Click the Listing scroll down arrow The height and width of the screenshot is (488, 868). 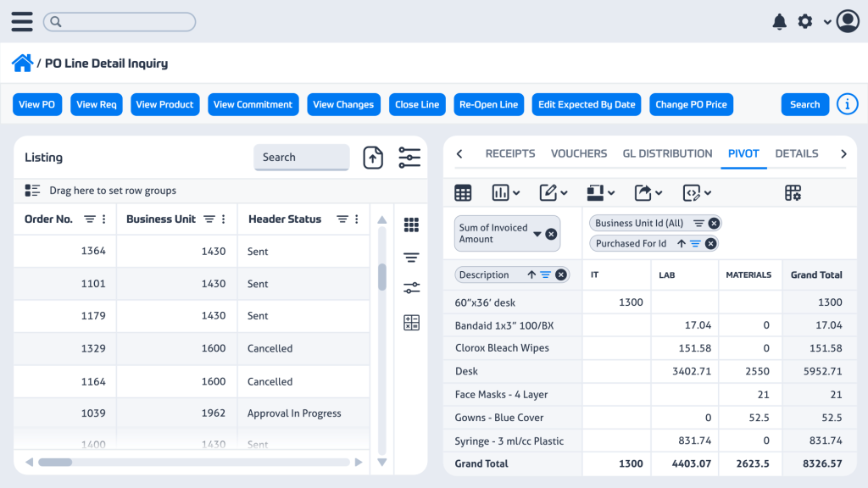382,462
